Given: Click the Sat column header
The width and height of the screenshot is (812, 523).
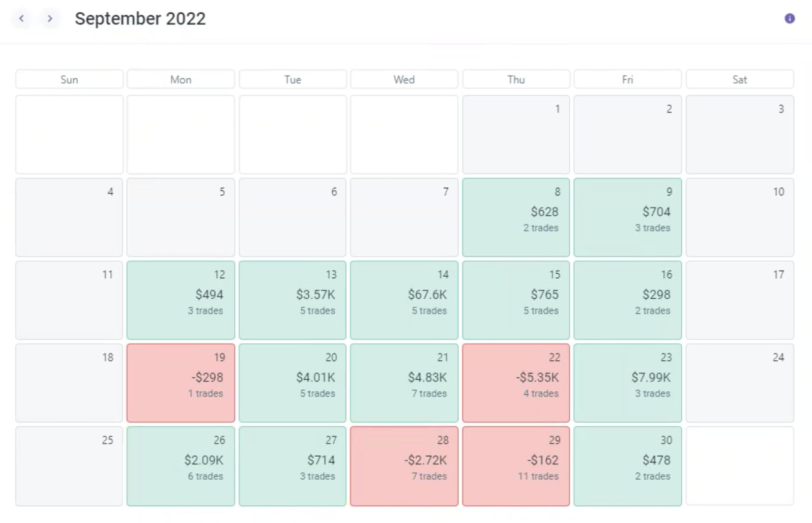Looking at the screenshot, I should click(739, 79).
